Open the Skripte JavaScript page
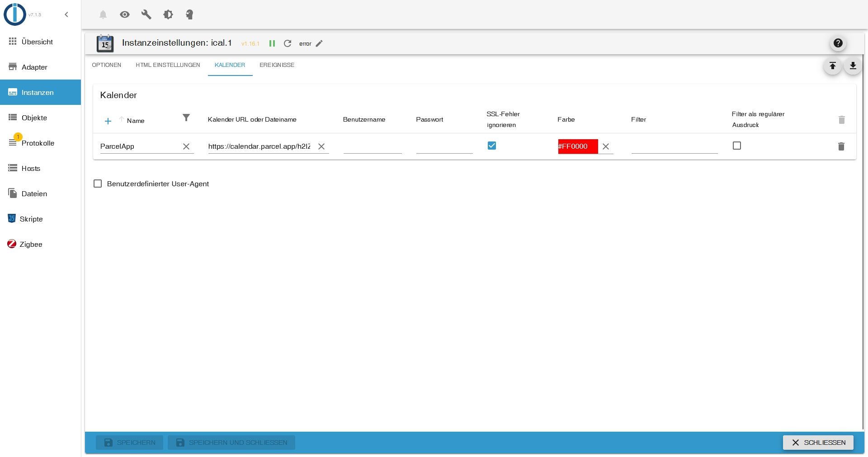This screenshot has width=868, height=457. [x=41, y=219]
